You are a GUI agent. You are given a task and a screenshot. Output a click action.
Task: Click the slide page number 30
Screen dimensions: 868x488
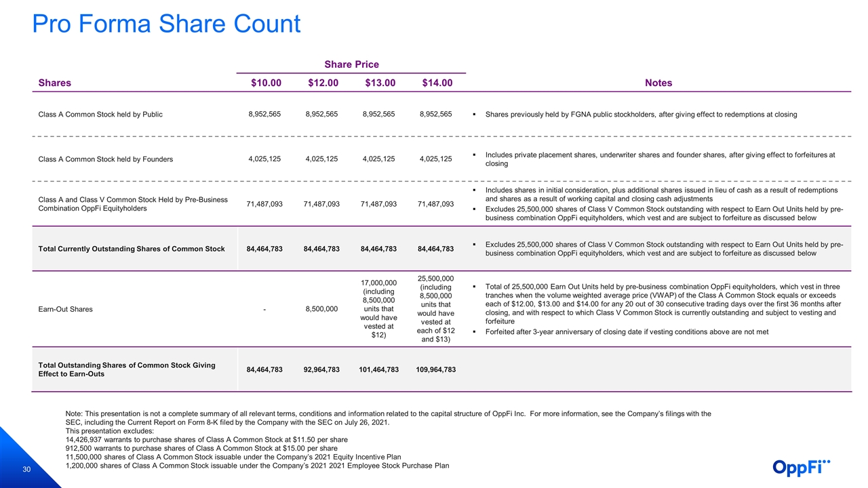point(26,470)
